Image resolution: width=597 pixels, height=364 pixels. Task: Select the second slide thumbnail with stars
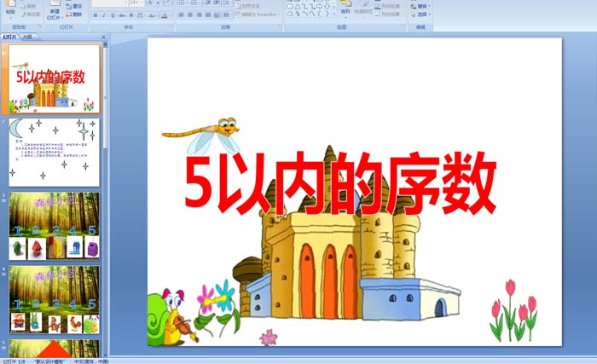tap(55, 153)
